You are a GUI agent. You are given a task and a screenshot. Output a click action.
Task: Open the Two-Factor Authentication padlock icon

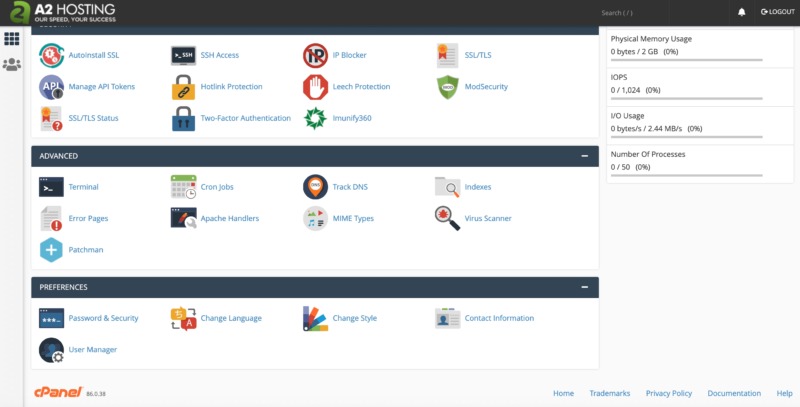[x=183, y=118]
